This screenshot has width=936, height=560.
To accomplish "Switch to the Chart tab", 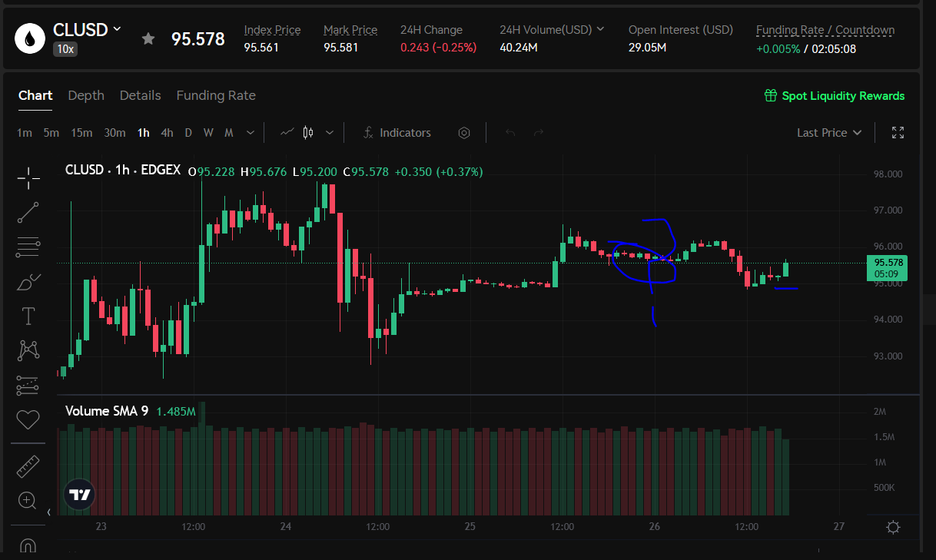I will click(35, 95).
